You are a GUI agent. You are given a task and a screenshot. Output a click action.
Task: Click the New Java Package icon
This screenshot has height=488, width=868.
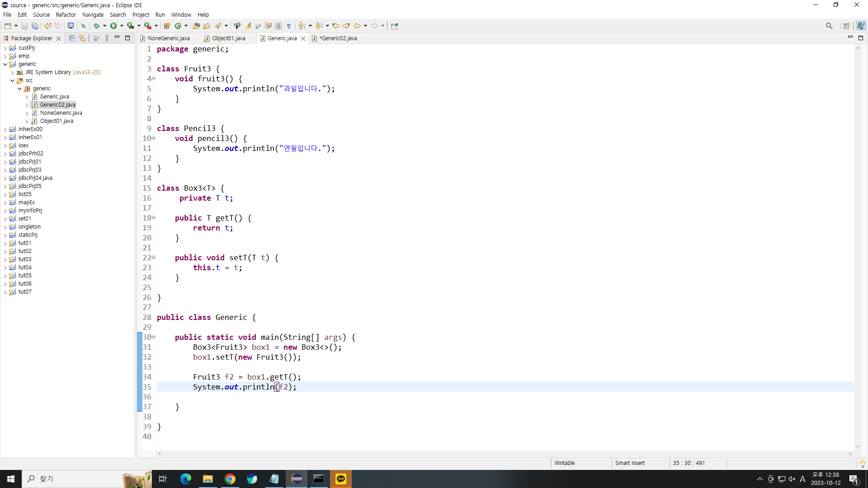(x=167, y=26)
